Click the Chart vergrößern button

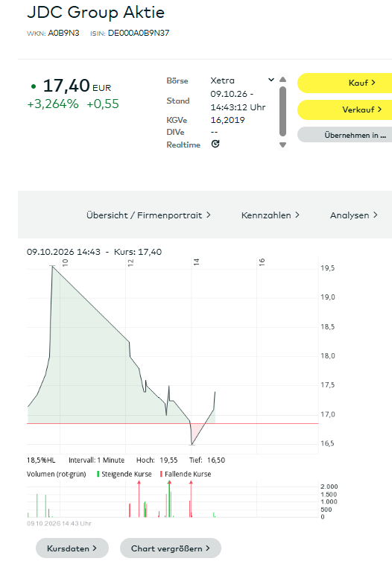171,548
